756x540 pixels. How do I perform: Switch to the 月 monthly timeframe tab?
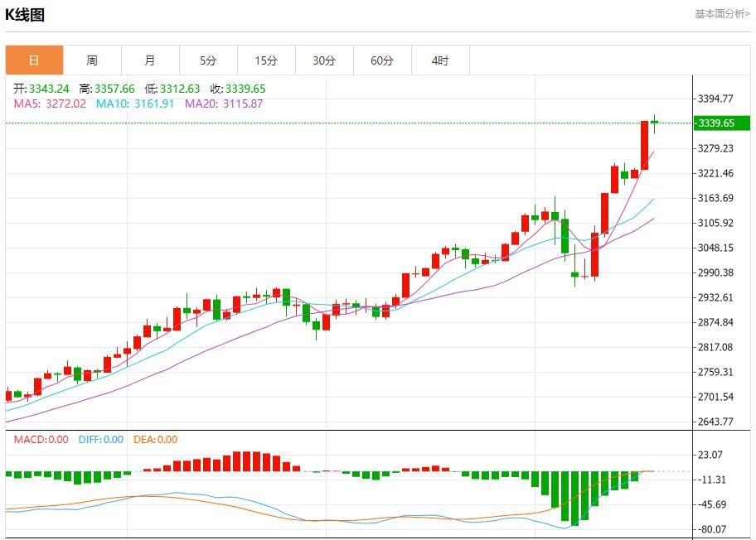click(150, 60)
